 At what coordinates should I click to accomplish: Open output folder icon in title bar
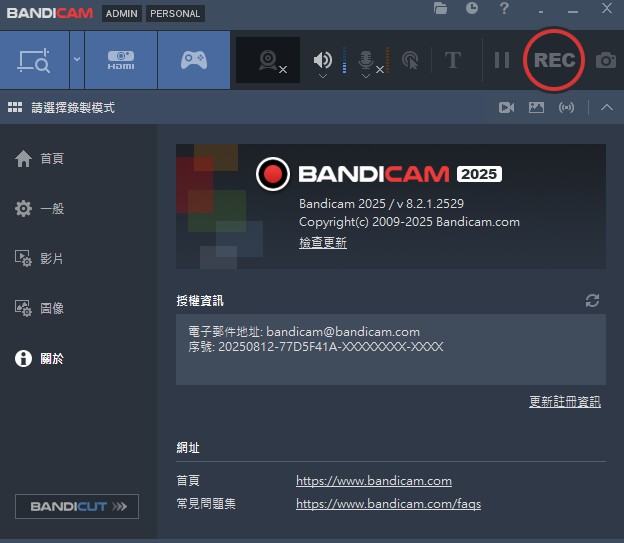pyautogui.click(x=440, y=8)
